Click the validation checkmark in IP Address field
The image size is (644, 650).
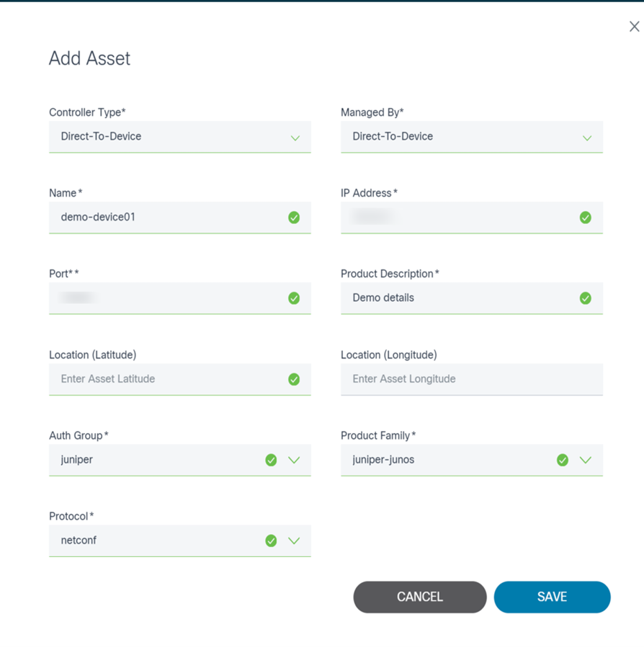(x=586, y=217)
